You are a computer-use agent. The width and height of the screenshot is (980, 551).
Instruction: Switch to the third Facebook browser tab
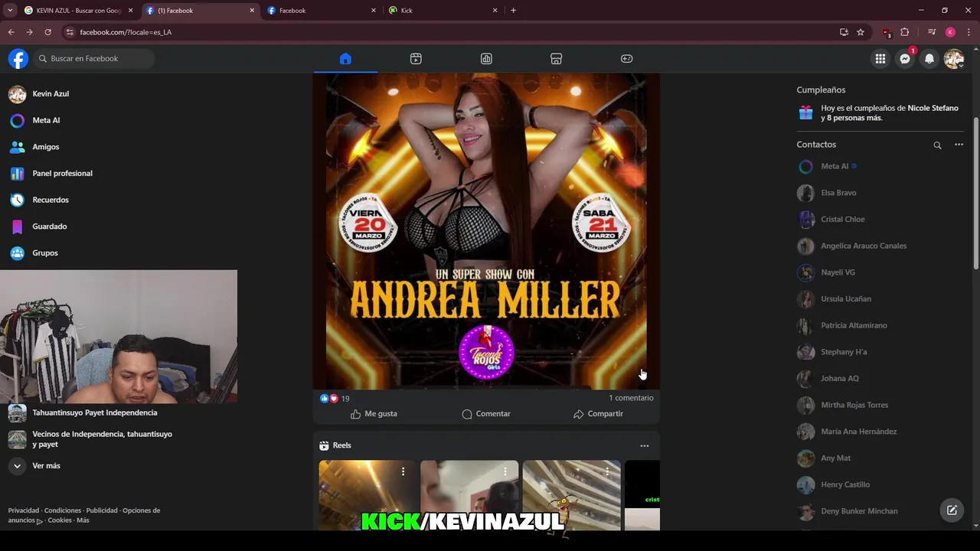(322, 11)
